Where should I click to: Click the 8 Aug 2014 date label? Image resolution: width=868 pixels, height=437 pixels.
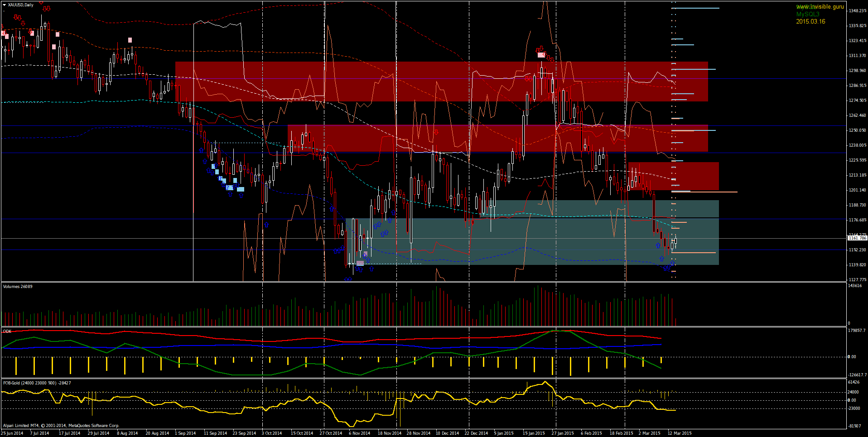coord(127,433)
